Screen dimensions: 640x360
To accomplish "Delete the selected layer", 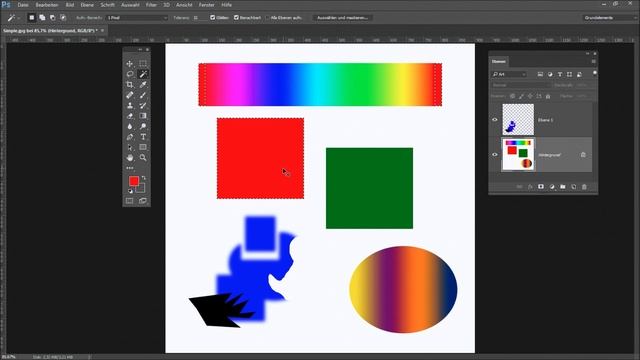I will tap(584, 187).
